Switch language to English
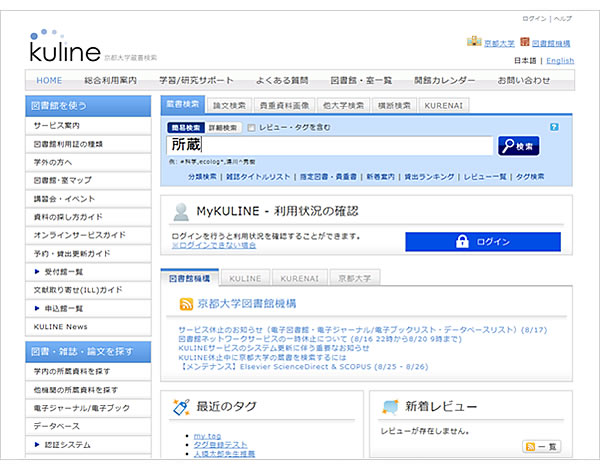This screenshot has height=470, width=600. coord(560,61)
